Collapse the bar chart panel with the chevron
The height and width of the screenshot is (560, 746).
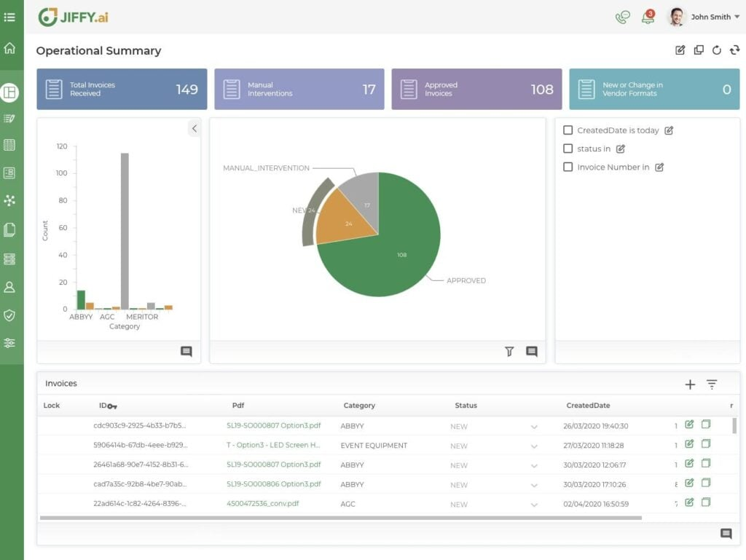[x=194, y=128]
